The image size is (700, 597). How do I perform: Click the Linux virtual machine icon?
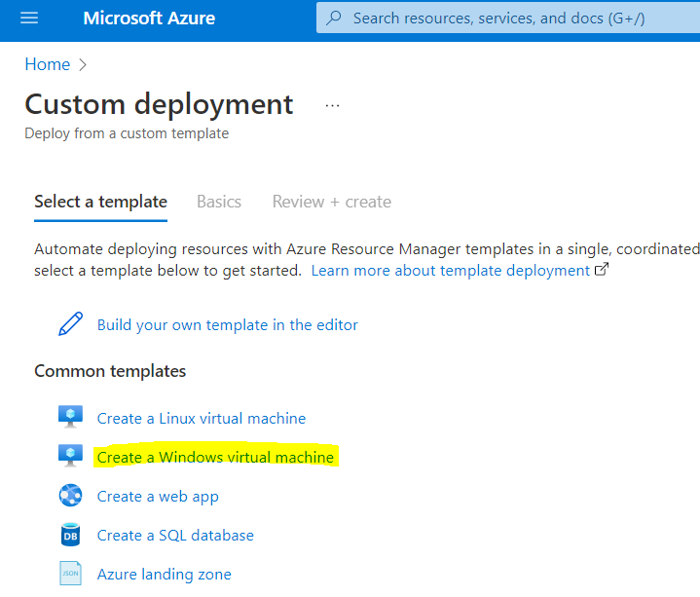tap(71, 418)
